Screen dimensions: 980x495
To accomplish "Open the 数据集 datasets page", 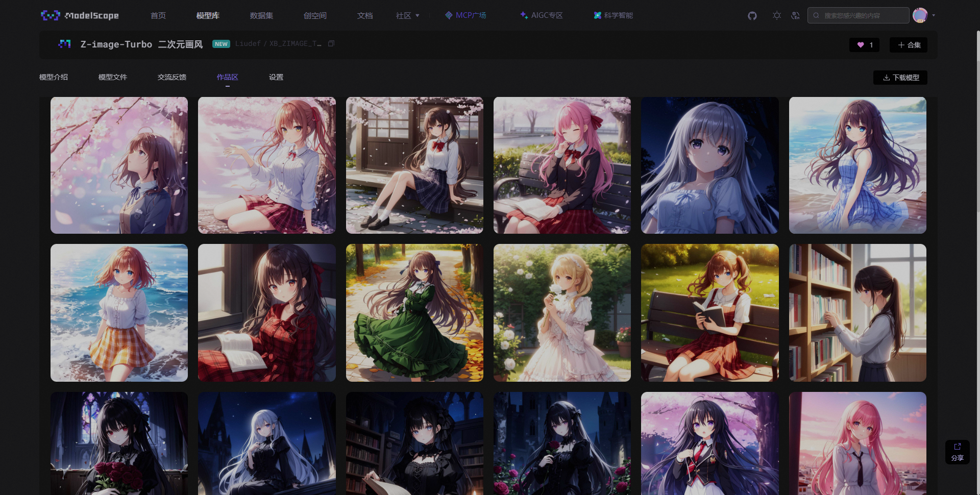I will 261,15.
